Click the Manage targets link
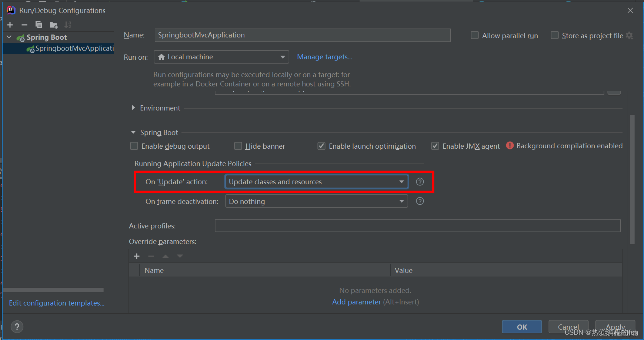 coord(324,57)
